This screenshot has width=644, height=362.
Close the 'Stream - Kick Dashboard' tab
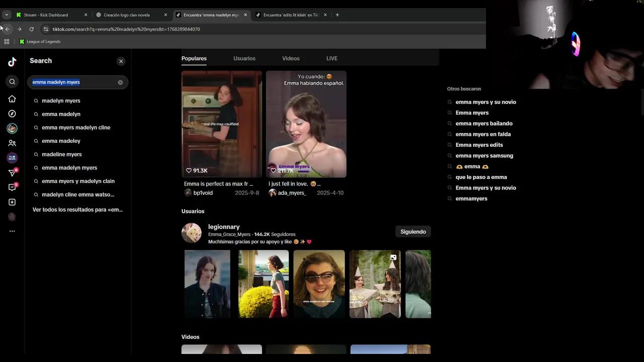coord(86,15)
